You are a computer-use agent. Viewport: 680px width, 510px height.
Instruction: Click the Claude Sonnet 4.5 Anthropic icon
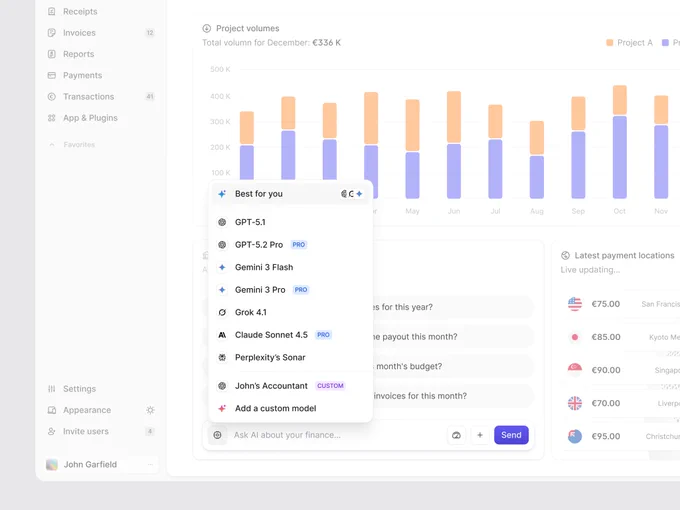click(x=222, y=335)
